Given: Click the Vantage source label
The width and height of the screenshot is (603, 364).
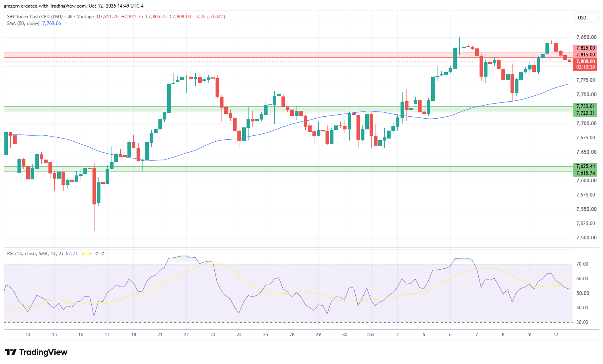Looking at the screenshot, I should [x=85, y=17].
